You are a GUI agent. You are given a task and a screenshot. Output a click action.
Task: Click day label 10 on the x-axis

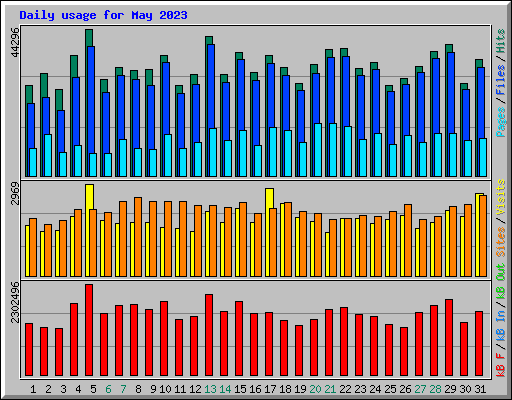coord(165,389)
